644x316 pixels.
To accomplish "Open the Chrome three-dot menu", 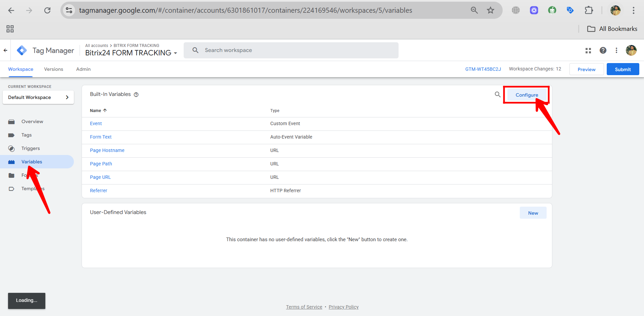I will point(634,10).
